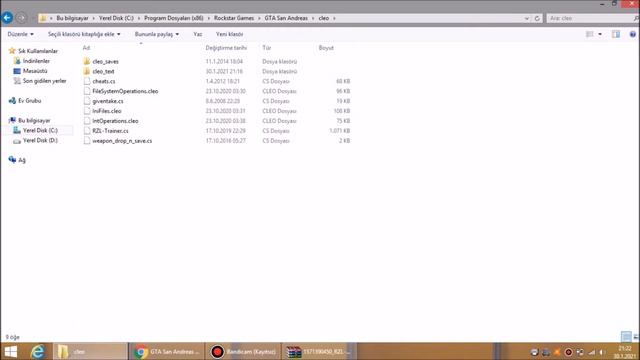The image size is (640, 360).
Task: Select 'Yerel Disk (D:)' in the sidebar
Action: [x=40, y=140]
